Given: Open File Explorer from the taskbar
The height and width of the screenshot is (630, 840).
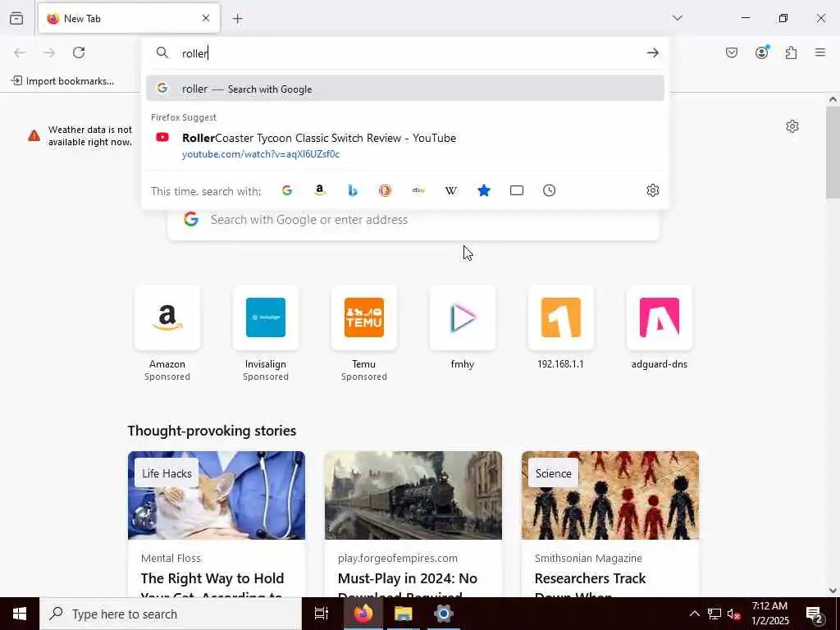Looking at the screenshot, I should tap(403, 614).
